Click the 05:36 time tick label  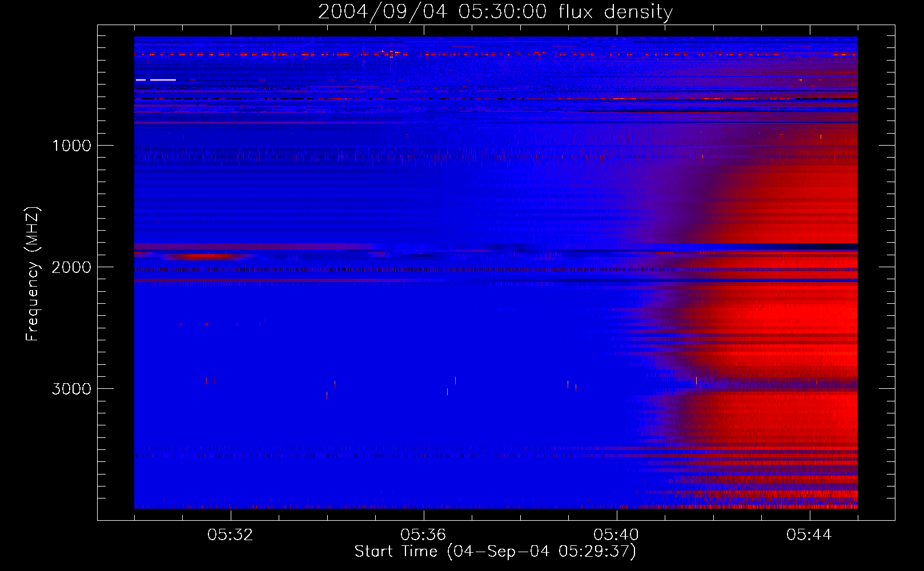click(423, 535)
